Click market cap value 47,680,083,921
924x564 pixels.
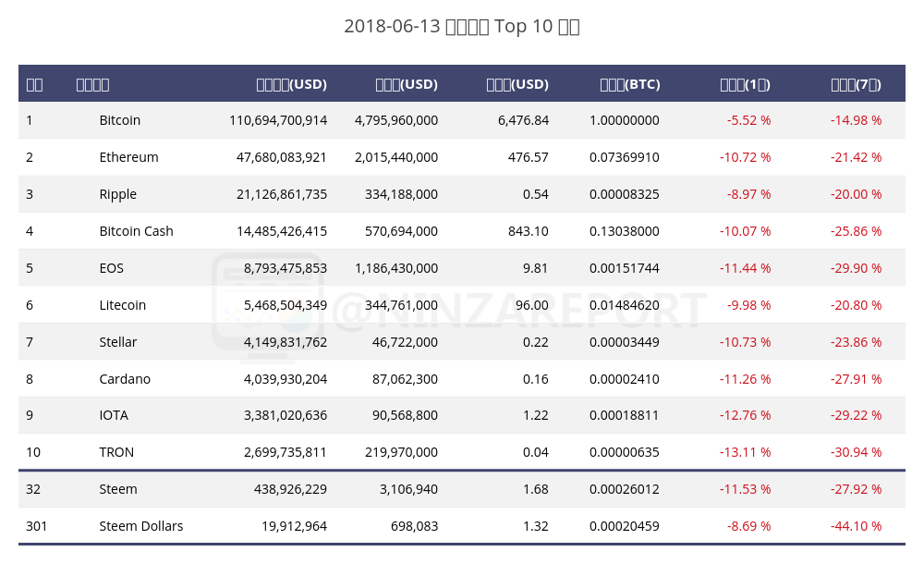[282, 157]
